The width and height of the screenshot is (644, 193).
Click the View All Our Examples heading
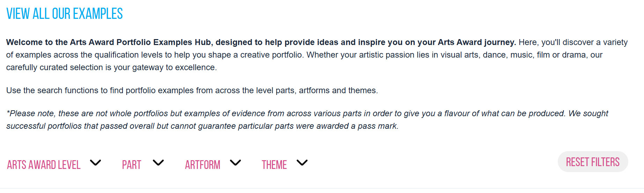[65, 14]
